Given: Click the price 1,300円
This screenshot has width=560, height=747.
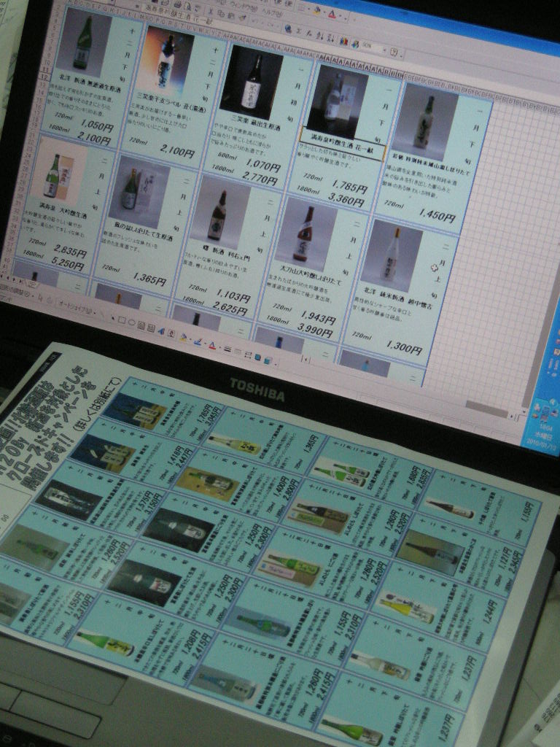Looking at the screenshot, I should pos(404,347).
